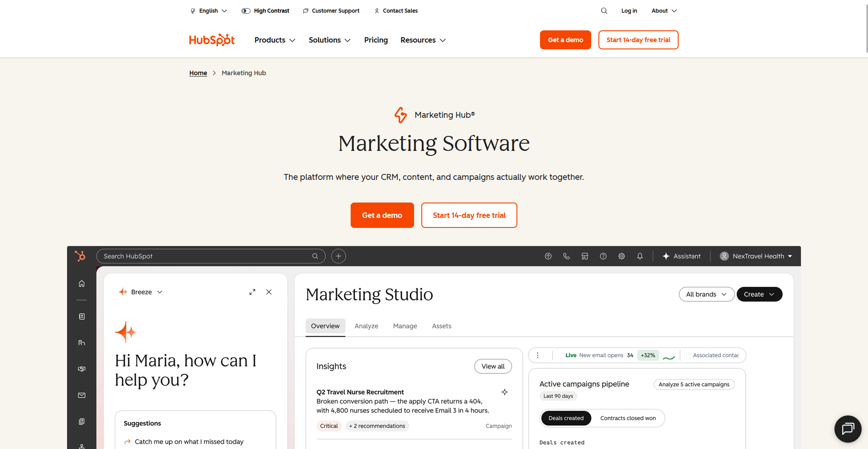Expand the Resources menu

click(x=423, y=40)
